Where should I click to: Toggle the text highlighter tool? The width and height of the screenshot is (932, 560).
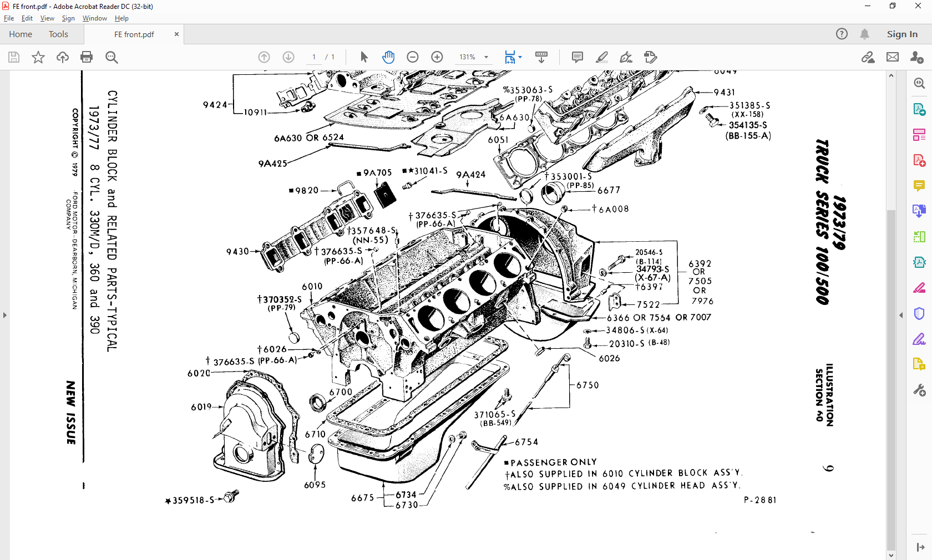click(x=602, y=57)
